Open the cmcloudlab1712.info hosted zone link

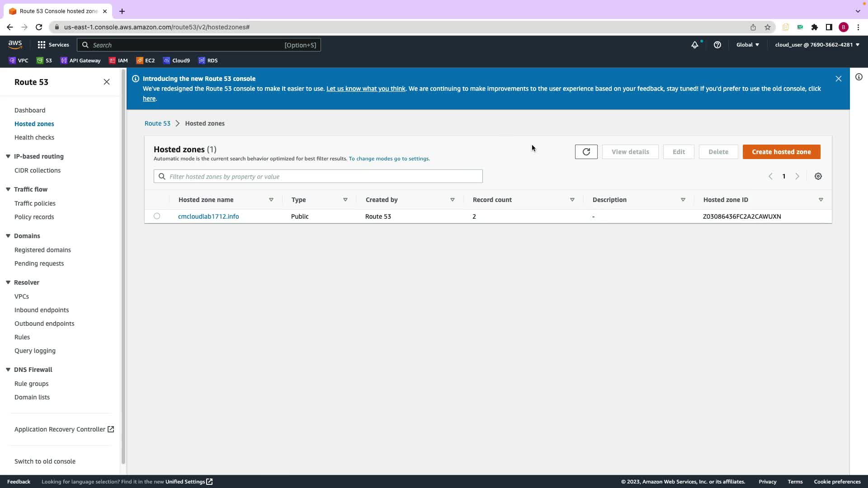[208, 216]
